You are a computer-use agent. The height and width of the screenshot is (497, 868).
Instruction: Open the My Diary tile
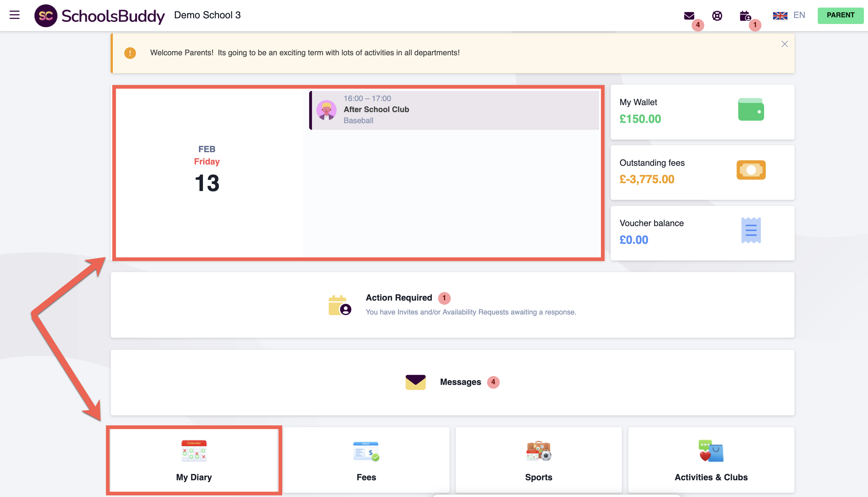tap(194, 459)
